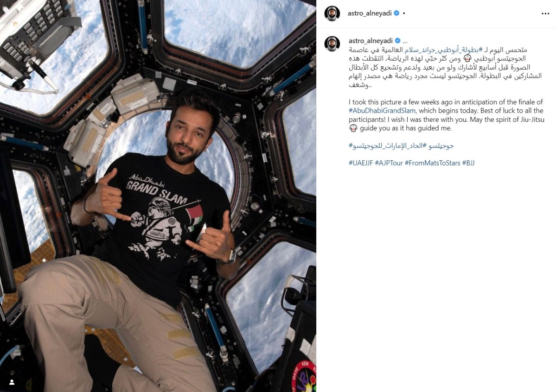Click the astronaut photo in the post
556x392 pixels.
158,196
